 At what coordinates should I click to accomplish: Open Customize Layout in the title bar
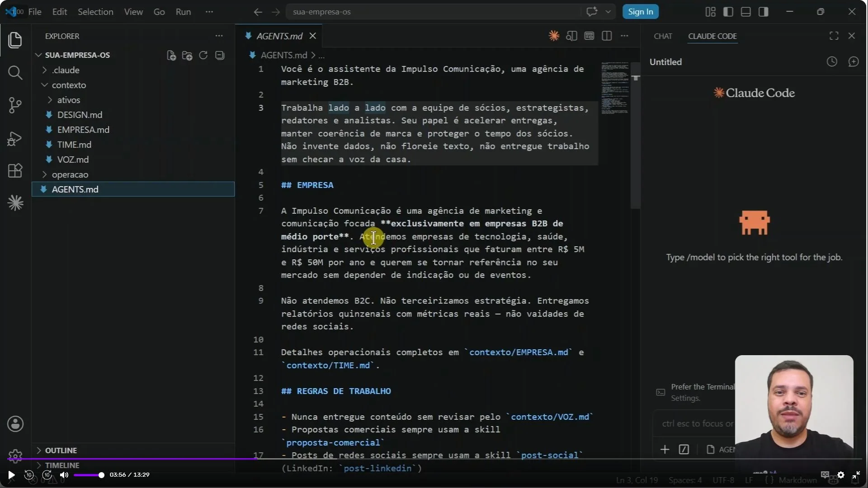[x=710, y=12]
